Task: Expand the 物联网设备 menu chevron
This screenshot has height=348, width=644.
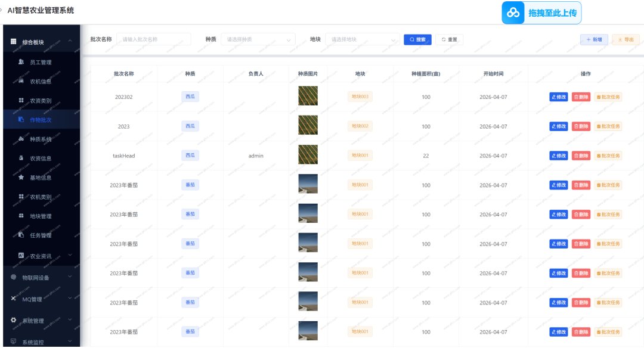Action: pyautogui.click(x=70, y=276)
